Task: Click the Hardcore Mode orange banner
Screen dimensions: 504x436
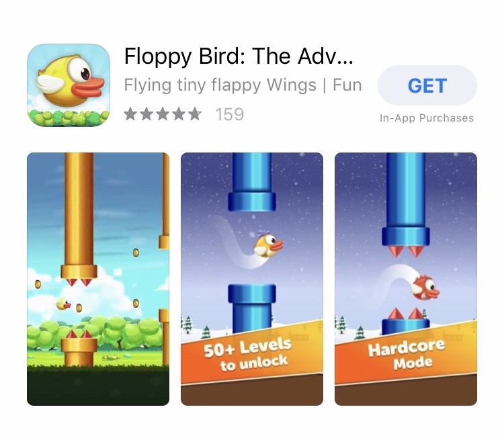Action: tap(406, 353)
